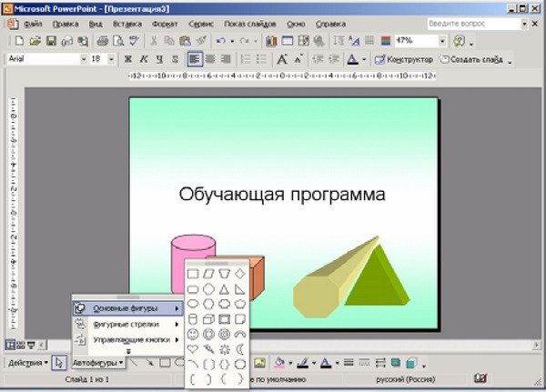Screen dimensions: 546x392
Task: Expand the Автофигуры dropdown menu
Action: point(97,363)
